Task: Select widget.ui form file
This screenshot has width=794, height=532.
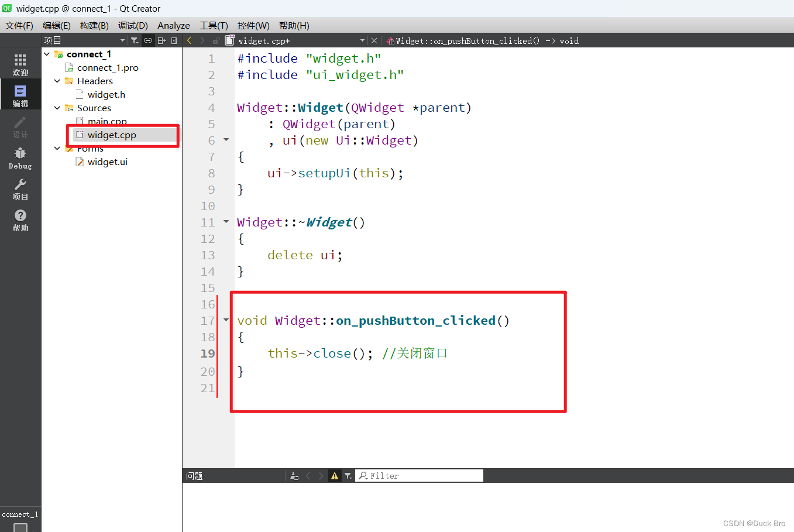Action: [107, 162]
